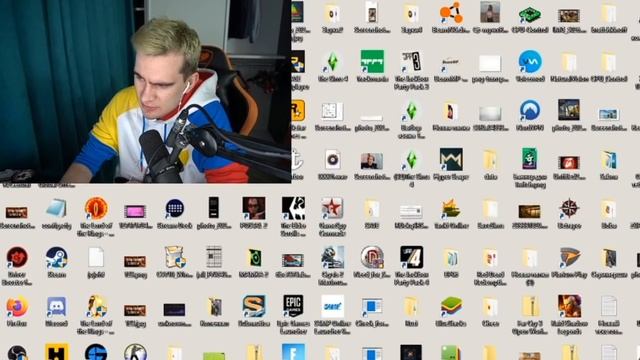Open the Stream Deck grid icon
Image resolution: width=640 pixels, height=360 pixels.
pos(175,209)
